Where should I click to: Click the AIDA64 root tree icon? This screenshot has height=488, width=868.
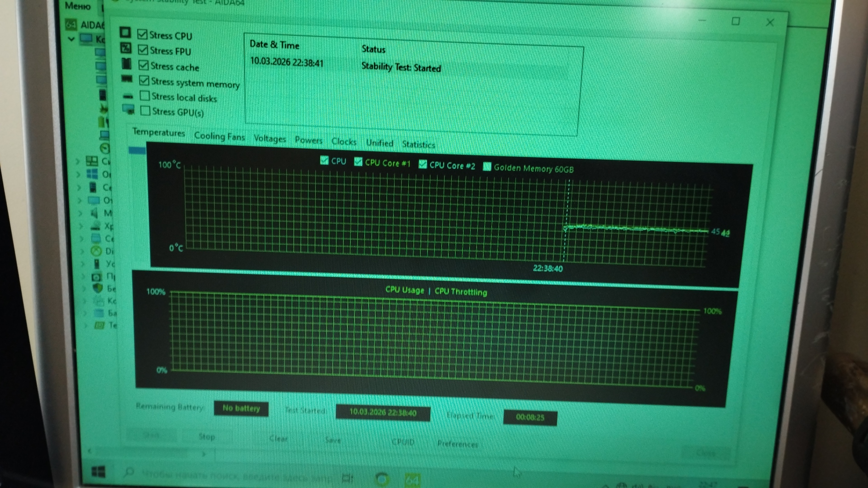coord(71,24)
